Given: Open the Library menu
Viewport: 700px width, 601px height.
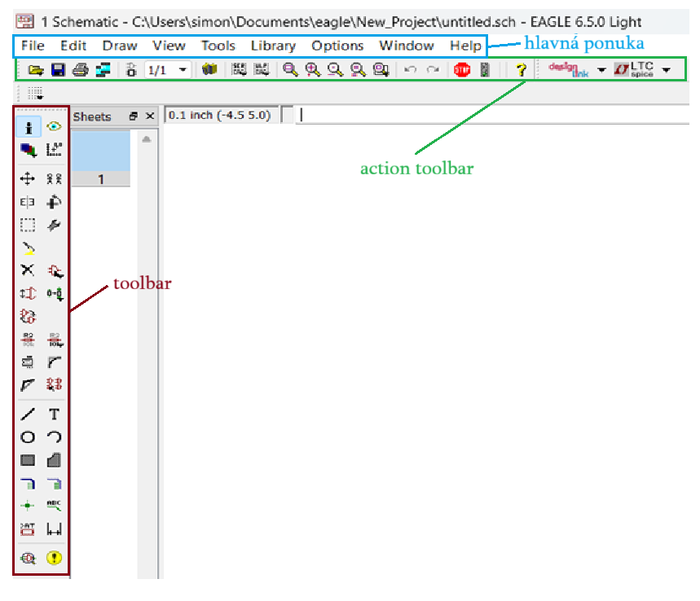Looking at the screenshot, I should click(273, 46).
